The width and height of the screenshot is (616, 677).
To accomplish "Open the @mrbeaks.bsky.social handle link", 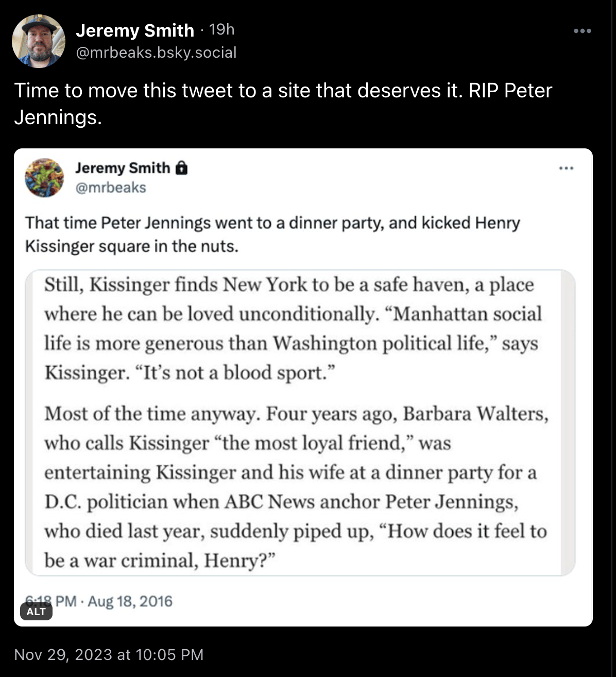I will [156, 53].
